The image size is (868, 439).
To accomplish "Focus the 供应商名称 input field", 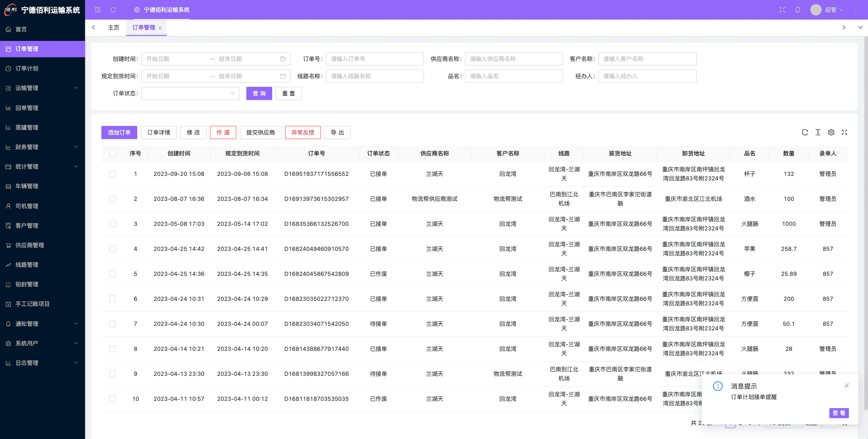I will [514, 59].
